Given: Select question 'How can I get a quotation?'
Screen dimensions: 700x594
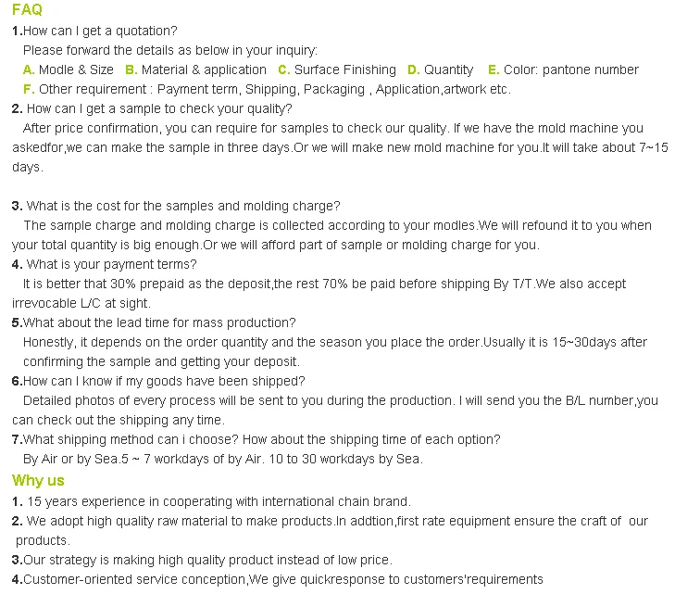Looking at the screenshot, I should click(x=94, y=31).
